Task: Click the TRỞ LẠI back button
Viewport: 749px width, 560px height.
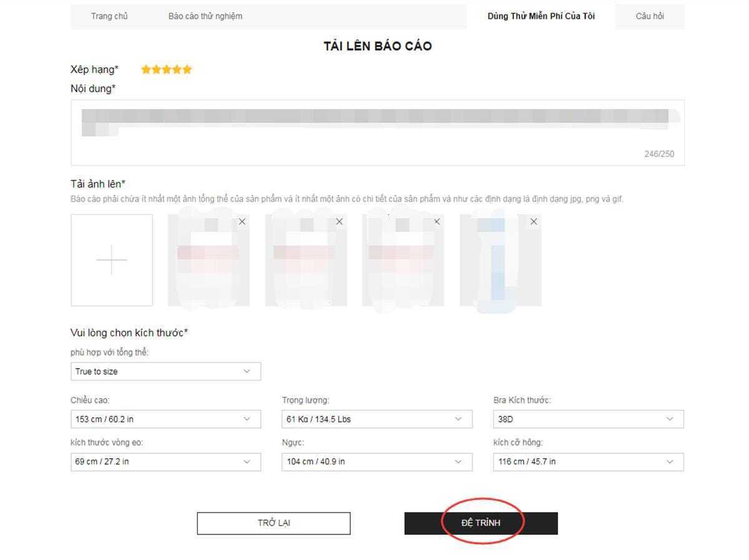Action: tap(273, 523)
